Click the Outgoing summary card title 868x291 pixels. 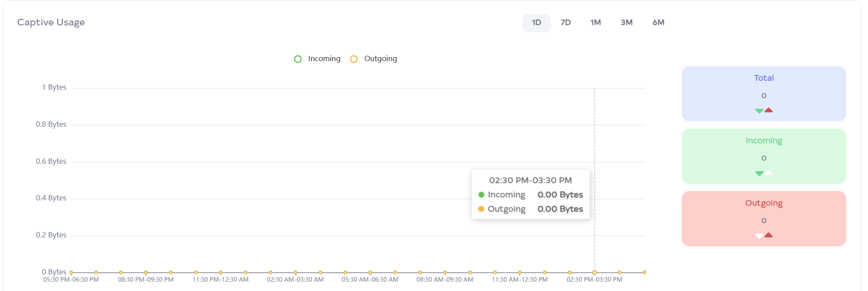click(764, 203)
